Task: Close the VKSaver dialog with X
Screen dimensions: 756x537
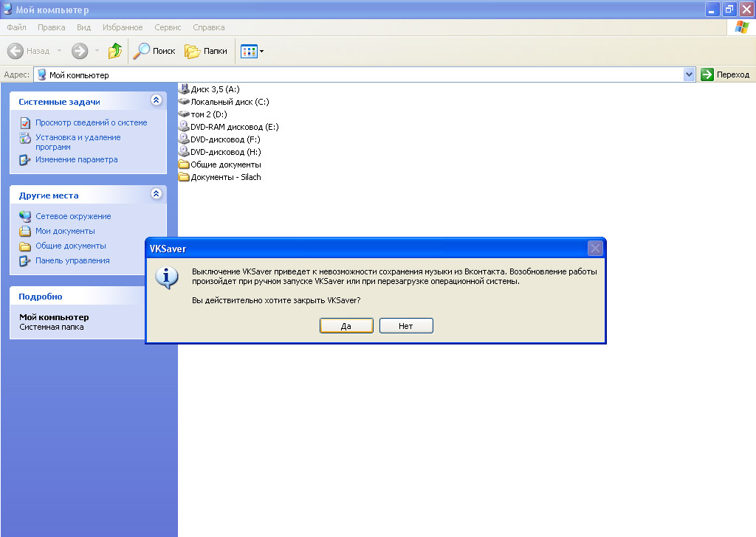Action: [x=595, y=249]
